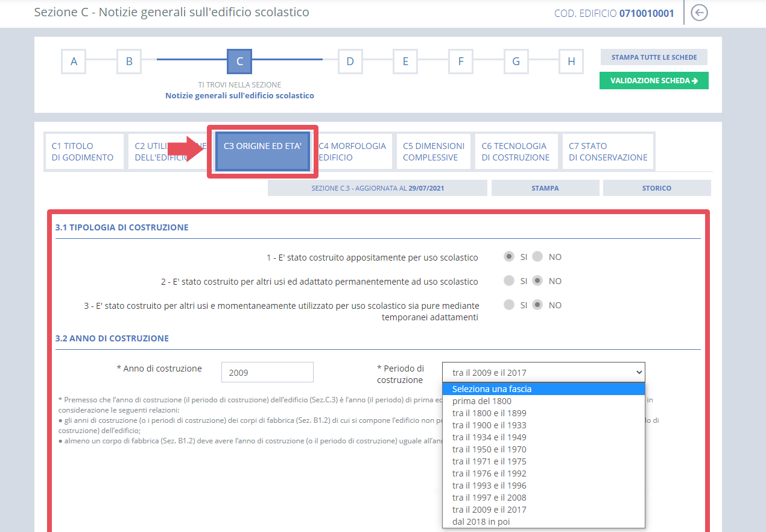This screenshot has width=766, height=532.
Task: Select 'tra il 2009 e il 2017' option
Action: tap(490, 509)
